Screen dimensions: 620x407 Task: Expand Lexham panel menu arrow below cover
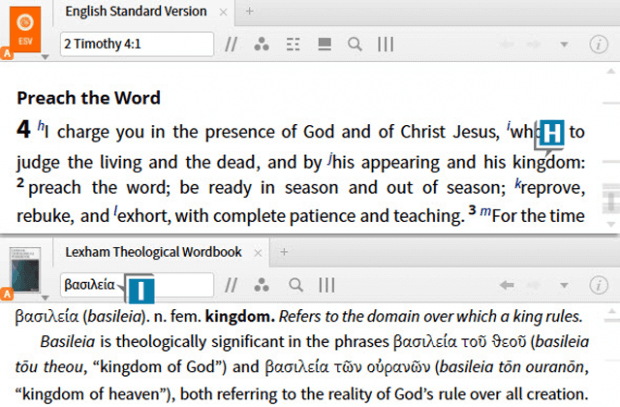45,297
